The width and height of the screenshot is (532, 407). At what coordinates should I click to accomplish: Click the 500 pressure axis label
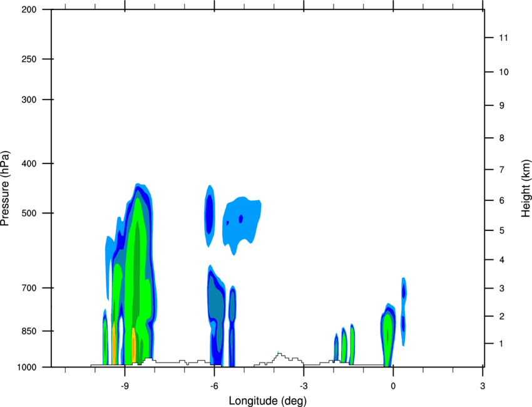click(x=29, y=213)
